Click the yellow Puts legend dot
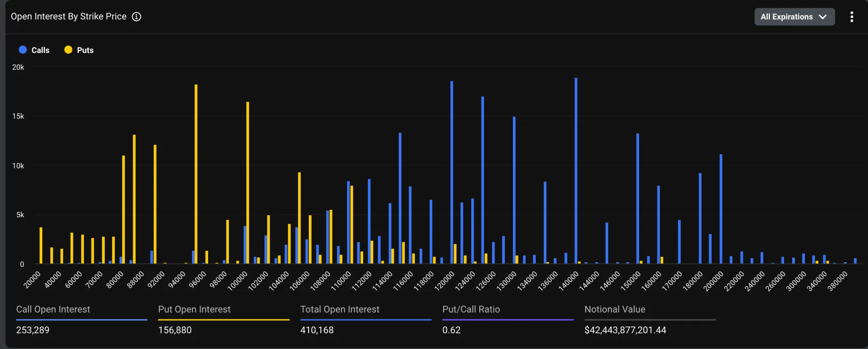 click(x=68, y=50)
